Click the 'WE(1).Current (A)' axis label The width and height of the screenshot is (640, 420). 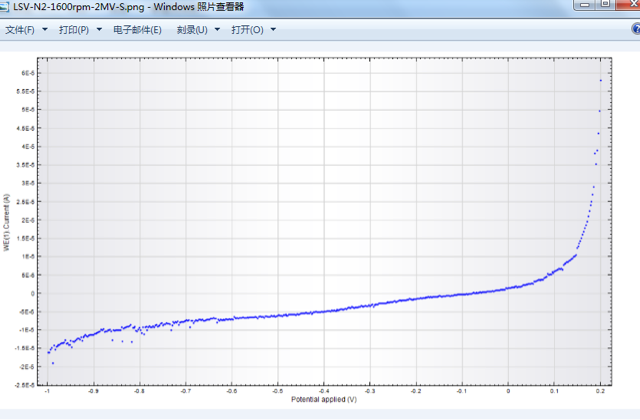pos(6,222)
